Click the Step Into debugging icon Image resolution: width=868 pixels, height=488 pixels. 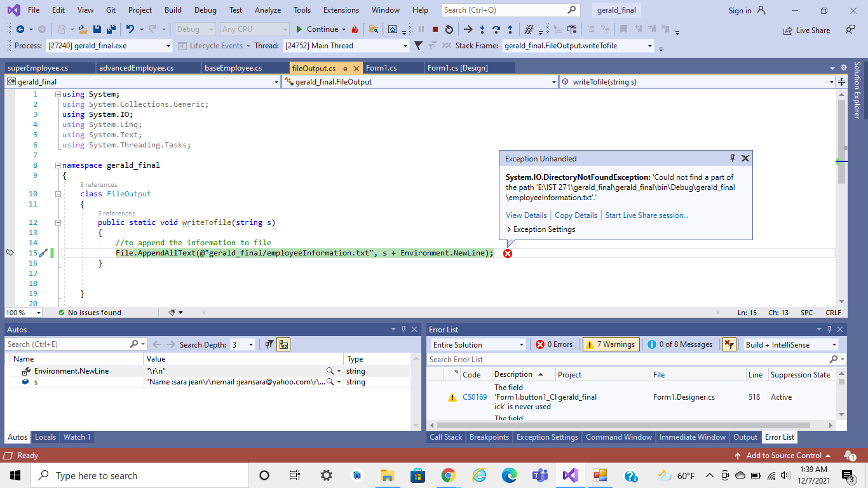pyautogui.click(x=482, y=30)
